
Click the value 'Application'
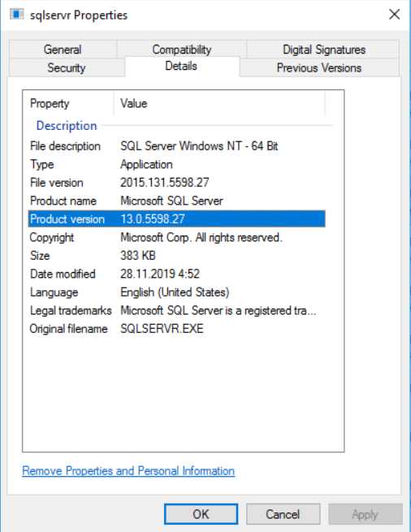[147, 165]
